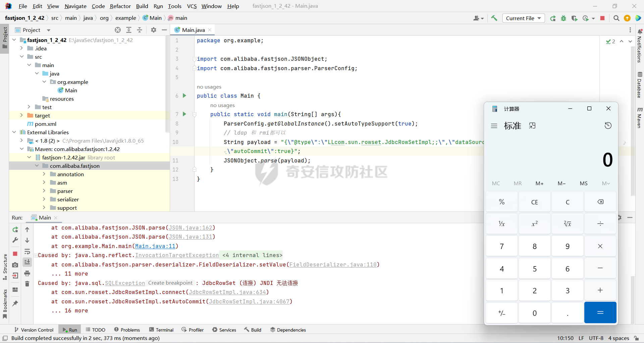
Task: Clear run output with trash icon
Action: click(x=27, y=284)
